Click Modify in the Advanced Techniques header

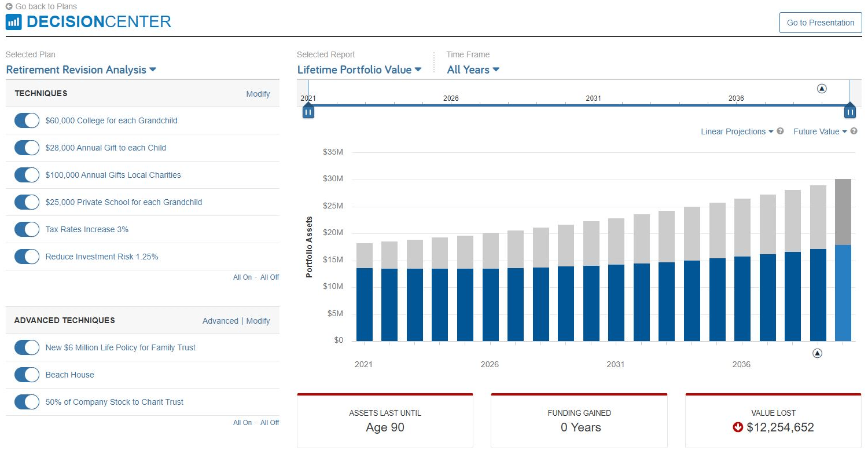coord(258,321)
